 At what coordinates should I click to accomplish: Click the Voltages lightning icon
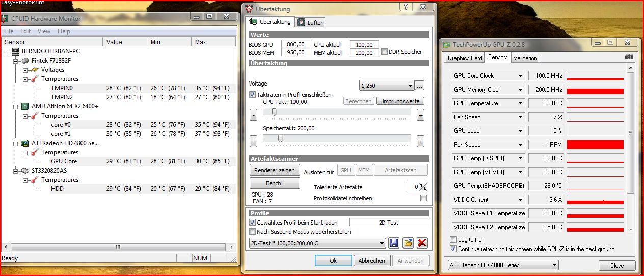click(x=35, y=70)
